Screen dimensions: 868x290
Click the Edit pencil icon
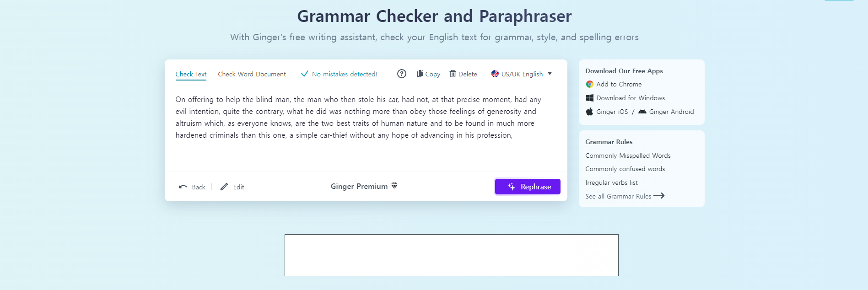[224, 187]
